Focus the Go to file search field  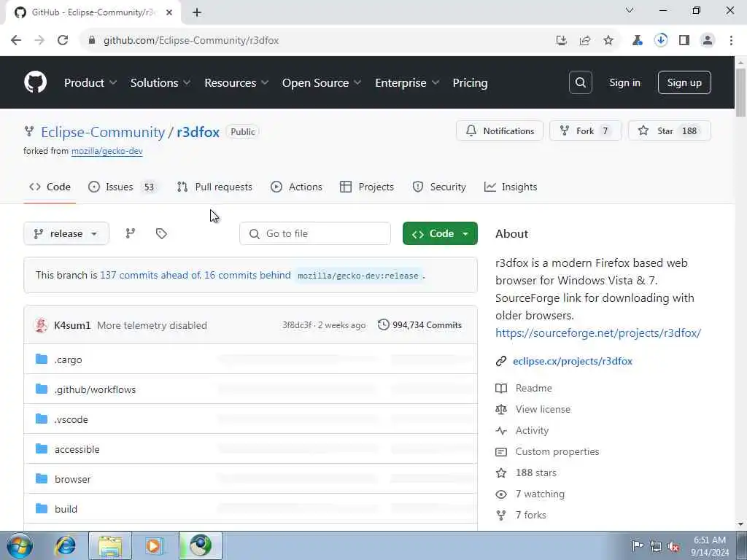coord(315,233)
